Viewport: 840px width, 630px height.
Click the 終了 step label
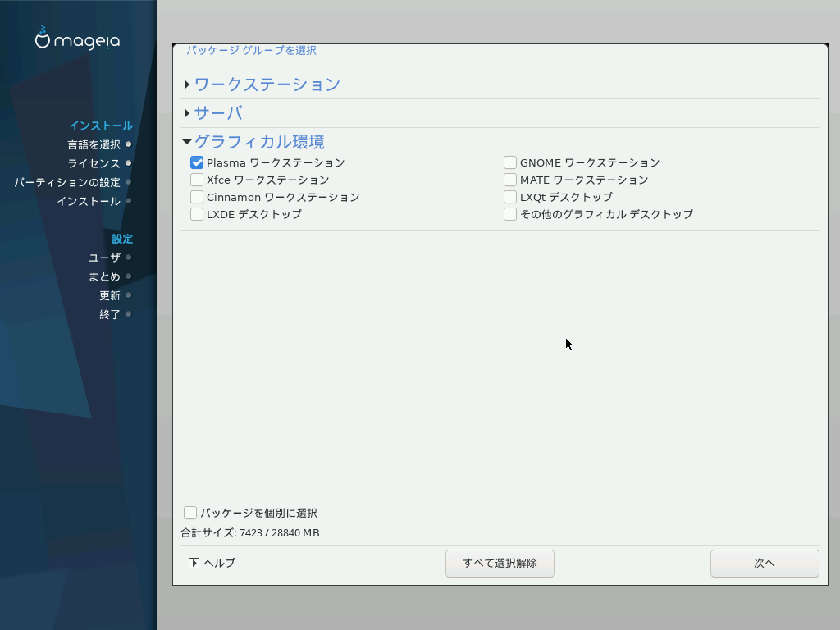click(x=110, y=314)
